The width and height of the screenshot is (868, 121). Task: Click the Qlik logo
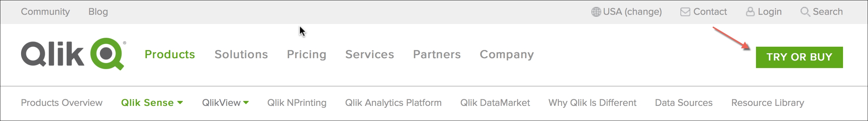(74, 54)
